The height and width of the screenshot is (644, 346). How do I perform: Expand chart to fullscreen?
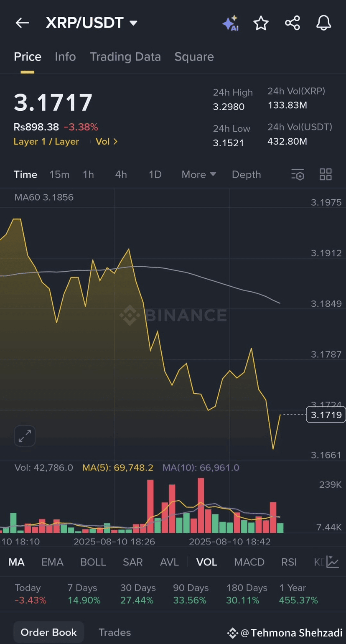pos(25,436)
